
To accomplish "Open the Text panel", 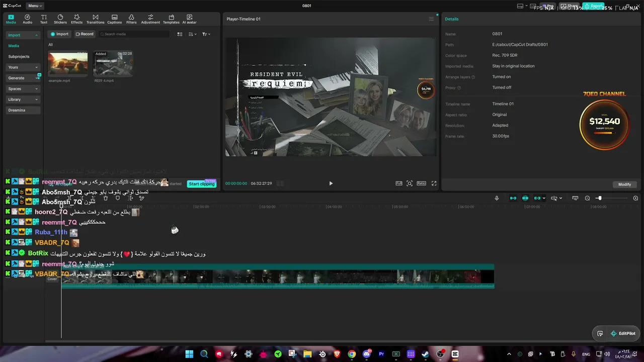I will (x=44, y=19).
